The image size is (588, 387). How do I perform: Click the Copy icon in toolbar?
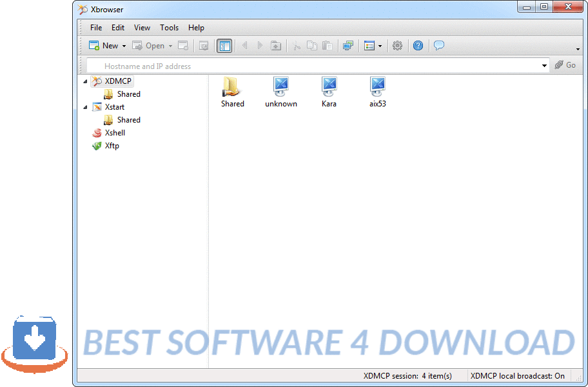(311, 46)
